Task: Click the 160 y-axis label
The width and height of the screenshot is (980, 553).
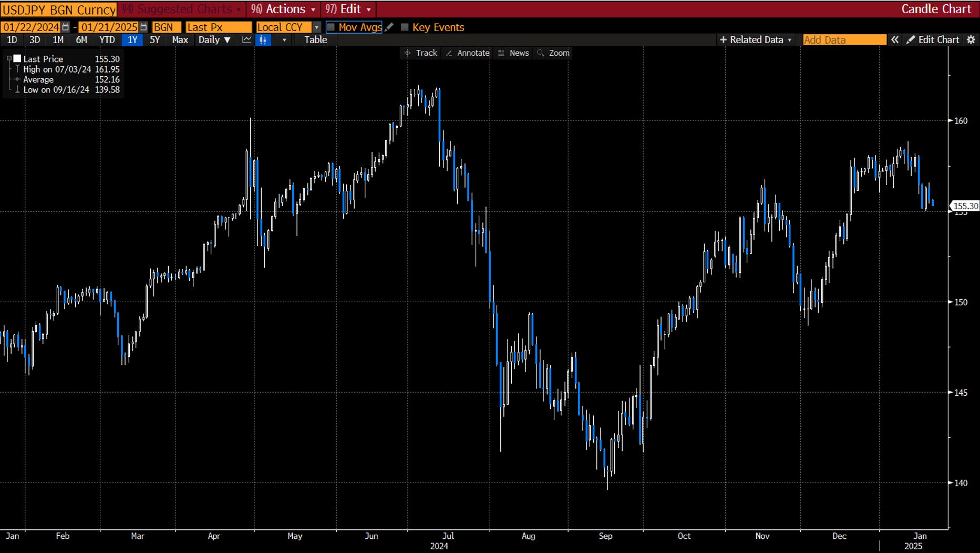Action: coord(961,121)
